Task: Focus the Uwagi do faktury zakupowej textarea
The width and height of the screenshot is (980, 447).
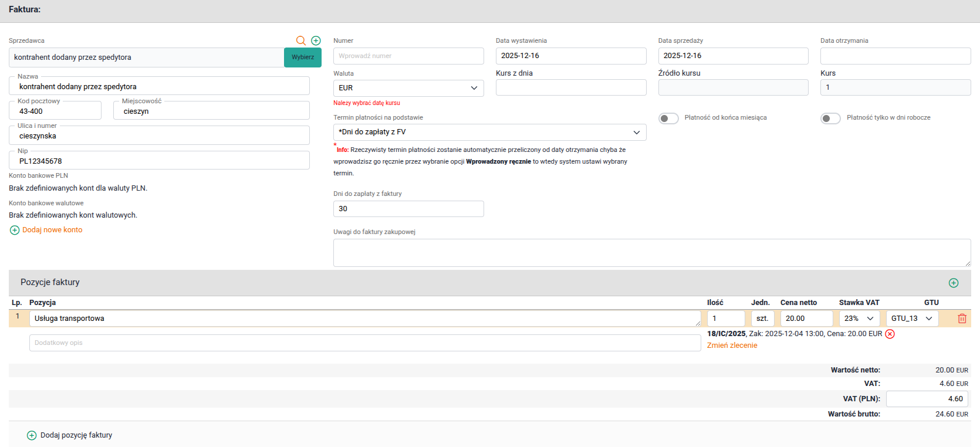Action: [651, 253]
